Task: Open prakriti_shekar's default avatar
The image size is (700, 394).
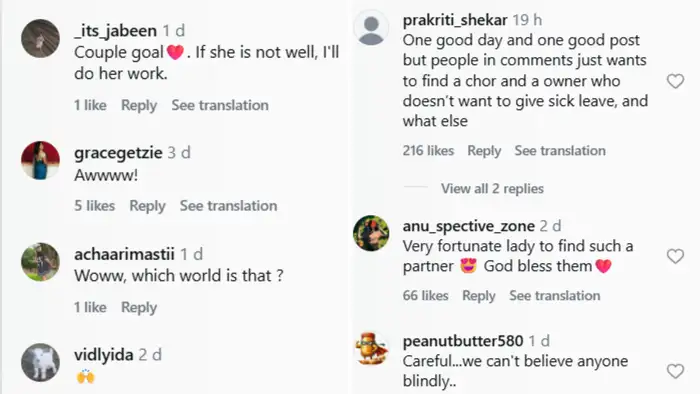Action: [371, 28]
